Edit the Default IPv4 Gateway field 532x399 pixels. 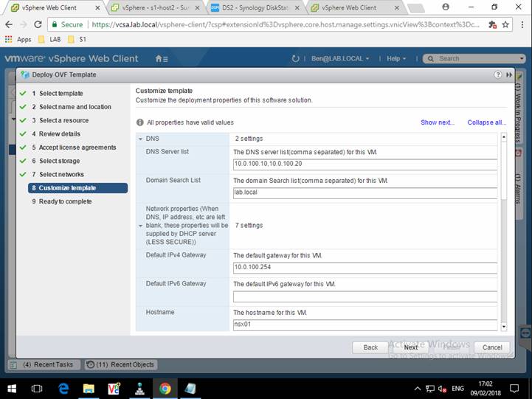pos(365,268)
